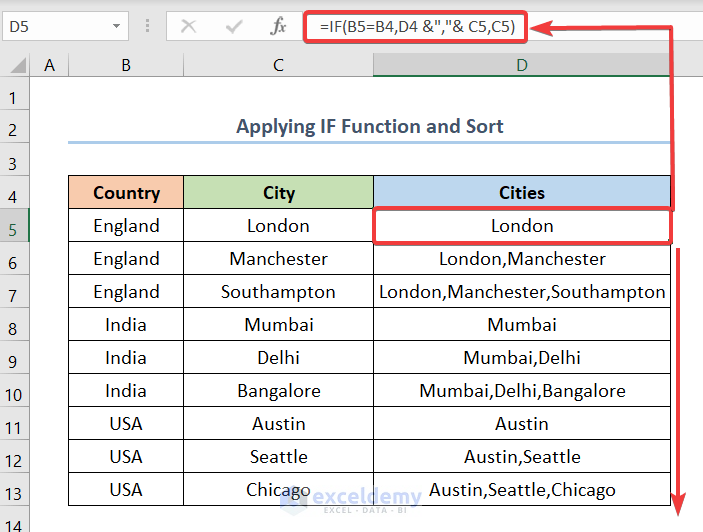Click the 'City' header cell
Image resolution: width=703 pixels, height=532 pixels.
click(278, 193)
